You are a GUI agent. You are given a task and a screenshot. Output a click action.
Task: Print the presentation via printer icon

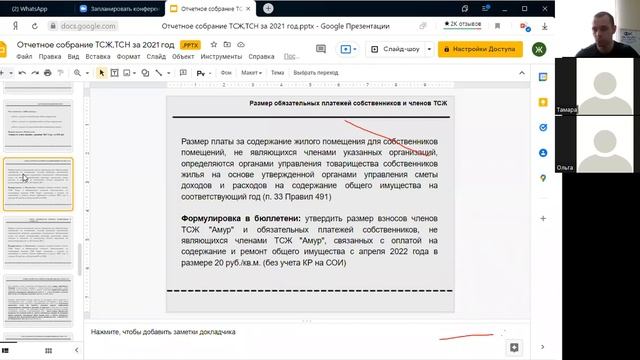48,73
